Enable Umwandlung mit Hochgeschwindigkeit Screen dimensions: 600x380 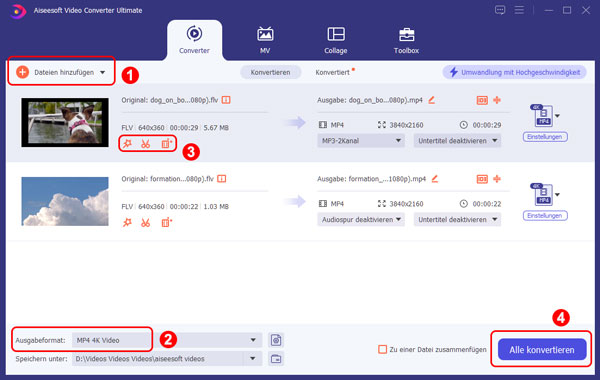[515, 72]
